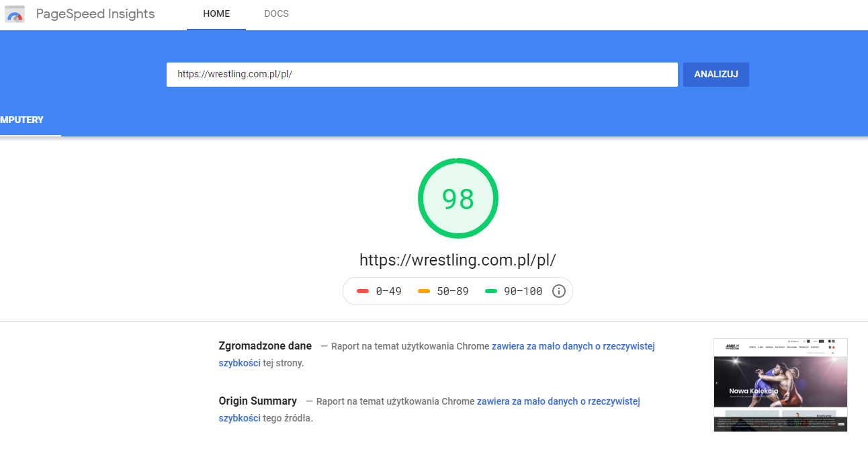Click the 98 performance score gauge
The image size is (868, 449).
[x=458, y=199]
